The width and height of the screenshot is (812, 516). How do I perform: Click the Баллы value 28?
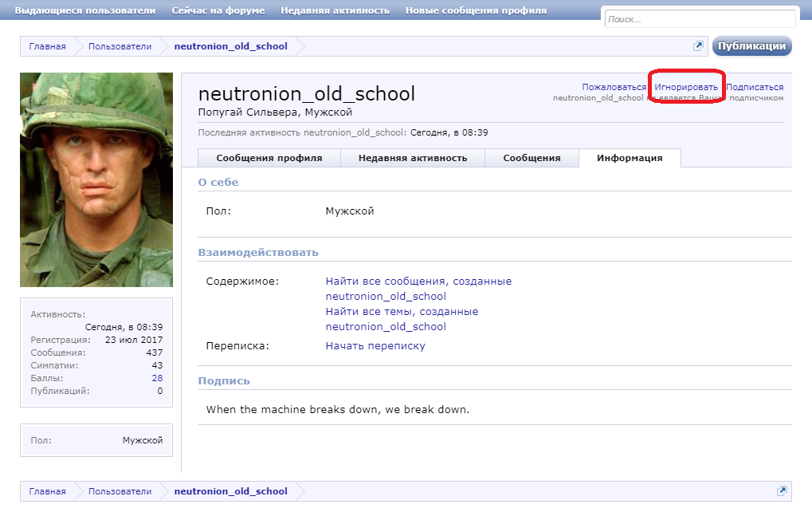(157, 378)
